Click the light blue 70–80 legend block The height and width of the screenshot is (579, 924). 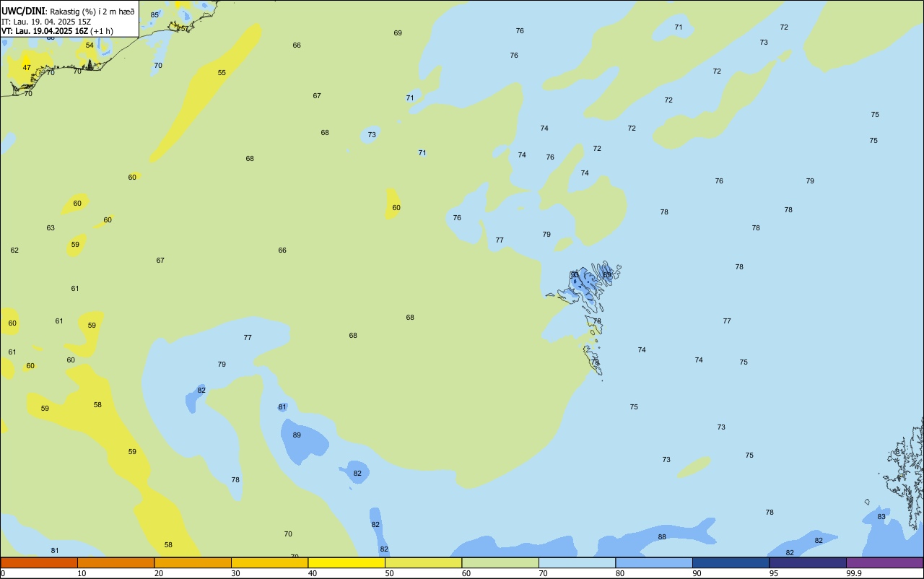click(577, 562)
